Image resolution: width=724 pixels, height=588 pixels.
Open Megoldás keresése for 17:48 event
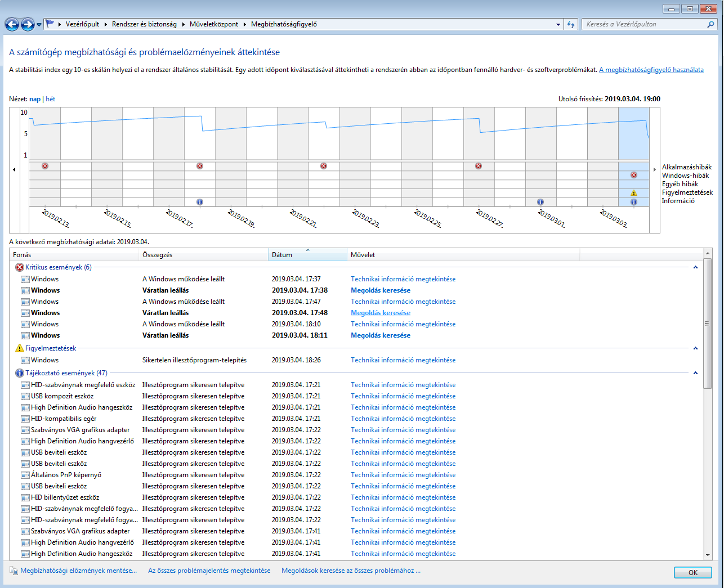[381, 313]
